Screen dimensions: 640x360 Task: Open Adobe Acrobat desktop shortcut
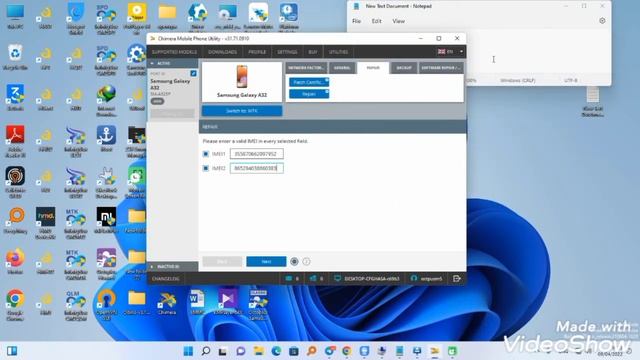[15, 141]
